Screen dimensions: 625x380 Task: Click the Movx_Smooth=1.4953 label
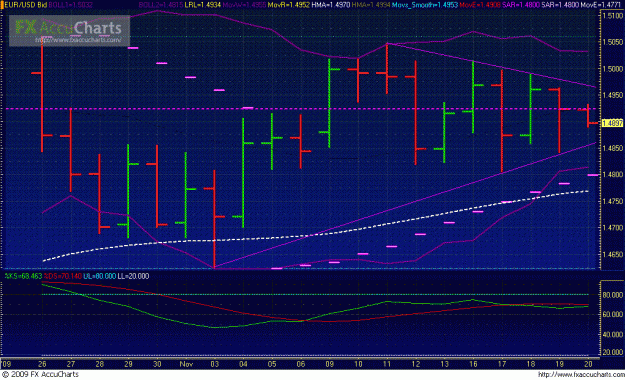[x=425, y=5]
